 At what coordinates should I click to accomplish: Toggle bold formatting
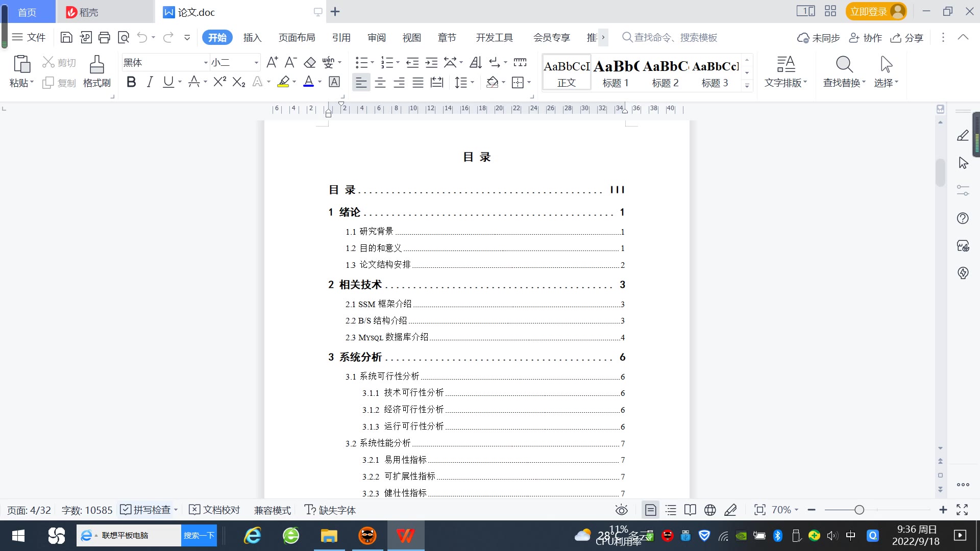[131, 82]
